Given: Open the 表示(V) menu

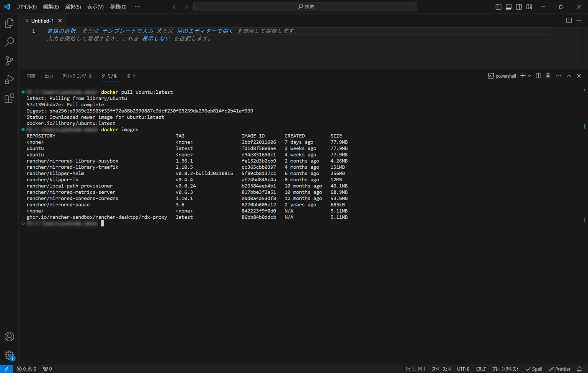Looking at the screenshot, I should 95,7.
